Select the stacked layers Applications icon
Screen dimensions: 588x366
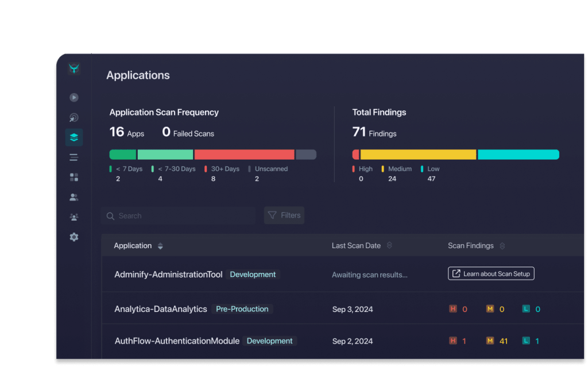(73, 137)
